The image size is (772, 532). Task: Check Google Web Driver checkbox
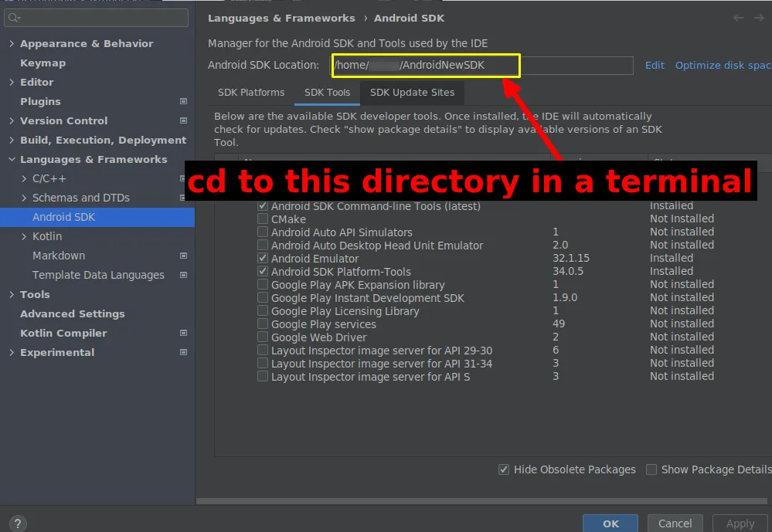click(x=263, y=337)
